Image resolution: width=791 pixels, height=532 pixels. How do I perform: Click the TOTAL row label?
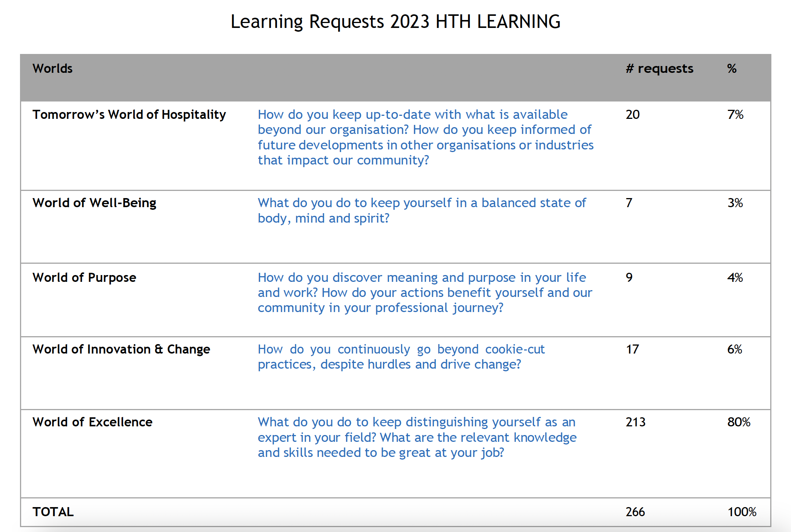click(53, 512)
